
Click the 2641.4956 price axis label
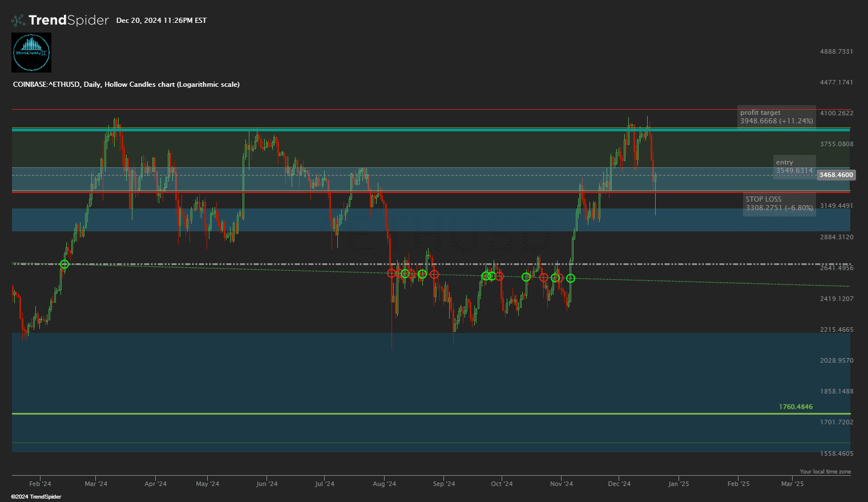tap(836, 268)
